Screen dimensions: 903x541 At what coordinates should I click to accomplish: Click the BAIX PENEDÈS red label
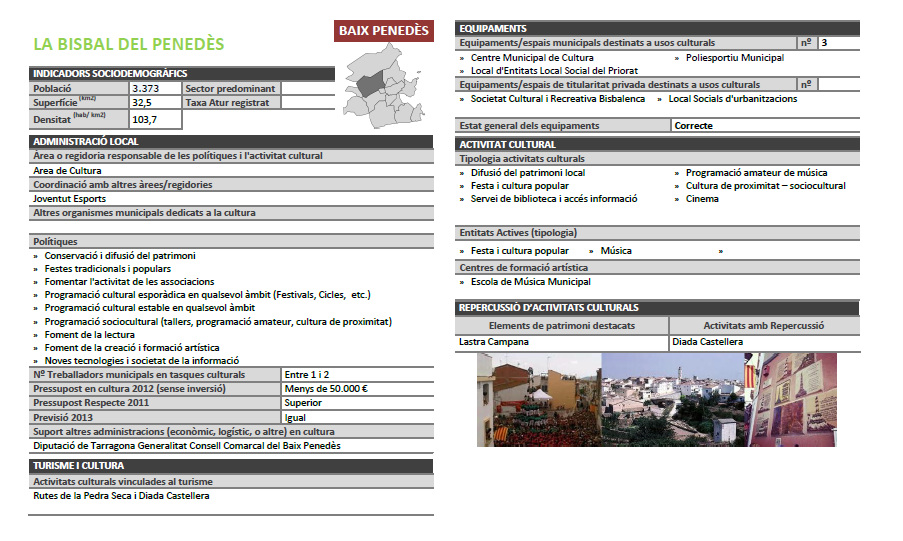(x=384, y=31)
